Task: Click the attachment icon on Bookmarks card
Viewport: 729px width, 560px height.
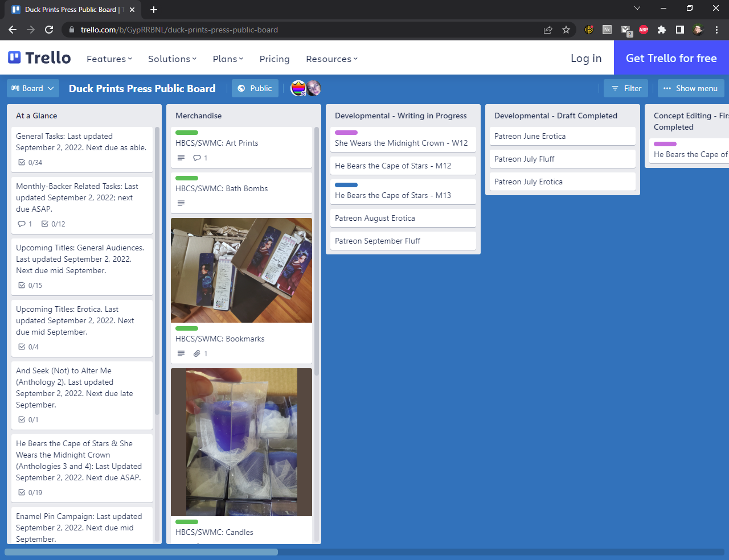Action: pos(197,353)
